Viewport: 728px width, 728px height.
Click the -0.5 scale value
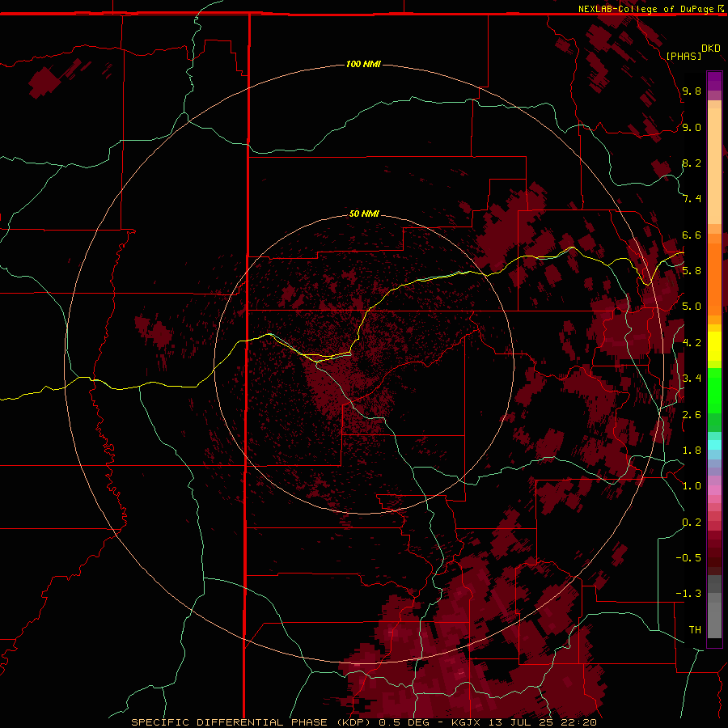(x=688, y=558)
